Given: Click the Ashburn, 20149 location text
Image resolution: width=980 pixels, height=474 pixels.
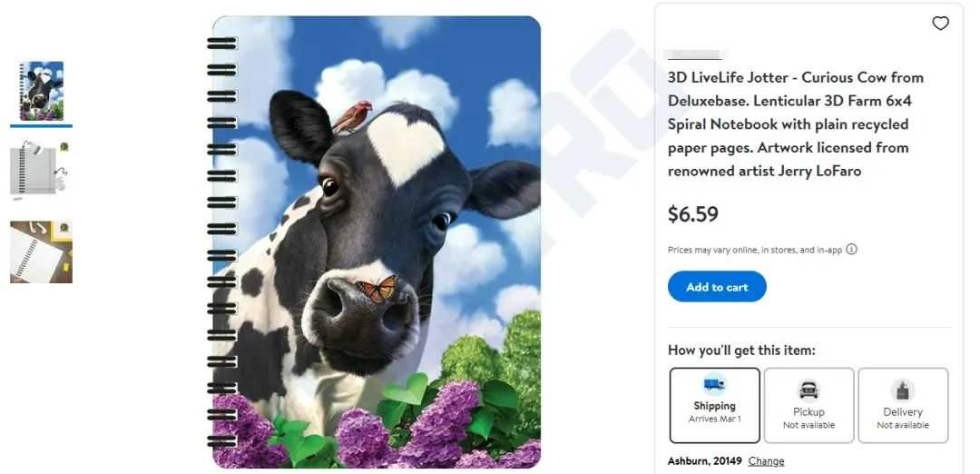Looking at the screenshot, I should [704, 461].
